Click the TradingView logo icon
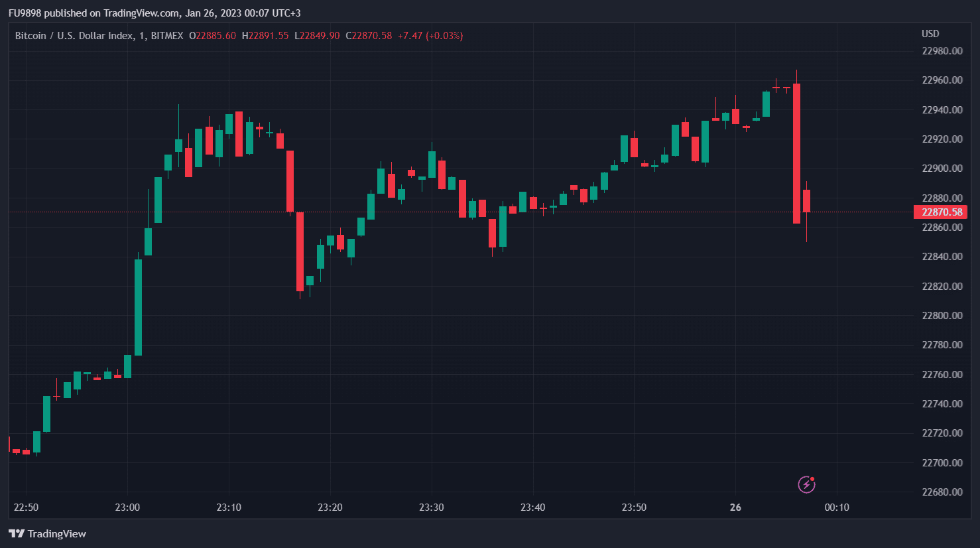 pos(17,533)
